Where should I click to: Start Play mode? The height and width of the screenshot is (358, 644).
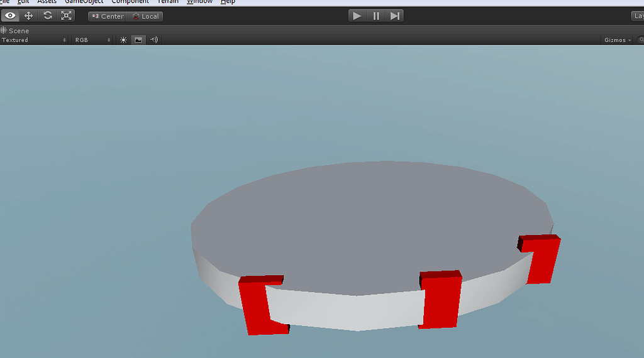click(x=357, y=16)
